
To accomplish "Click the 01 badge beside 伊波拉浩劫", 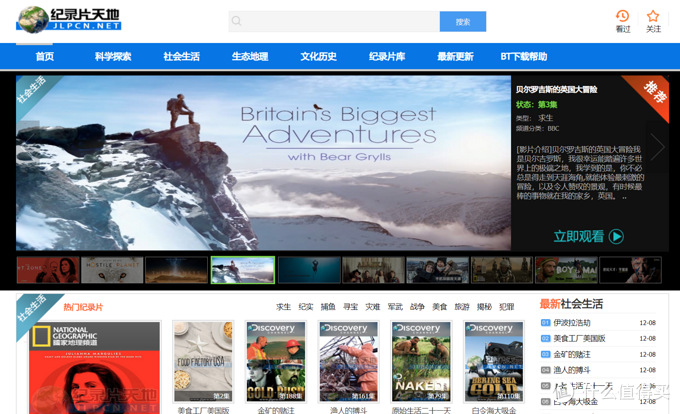I will pos(546,323).
